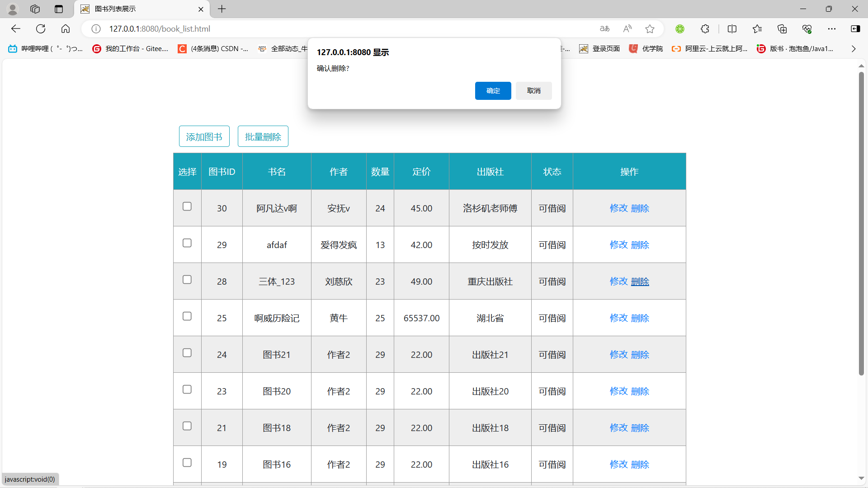Image resolution: width=868 pixels, height=488 pixels.
Task: Tick the checkbox for 三体_123 row
Action: tap(187, 280)
